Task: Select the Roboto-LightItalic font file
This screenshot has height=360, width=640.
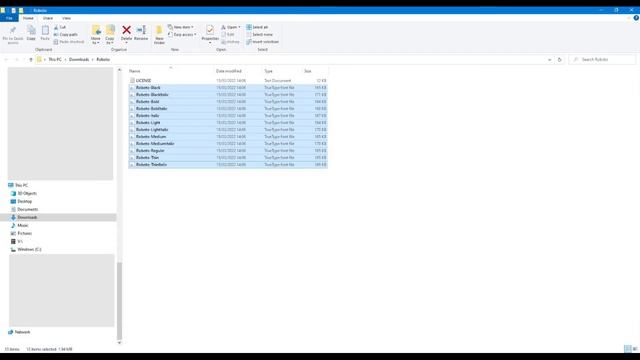Action: tap(228, 129)
